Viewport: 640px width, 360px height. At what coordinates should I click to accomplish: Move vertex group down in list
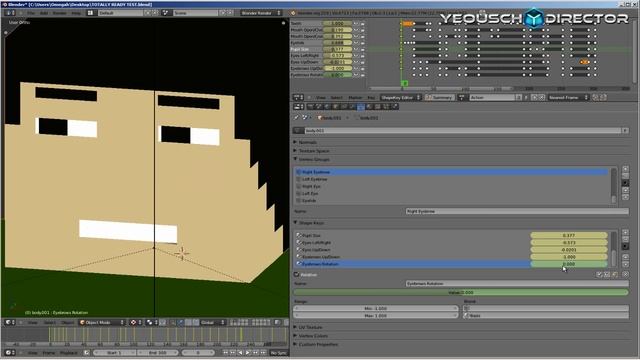(626, 197)
